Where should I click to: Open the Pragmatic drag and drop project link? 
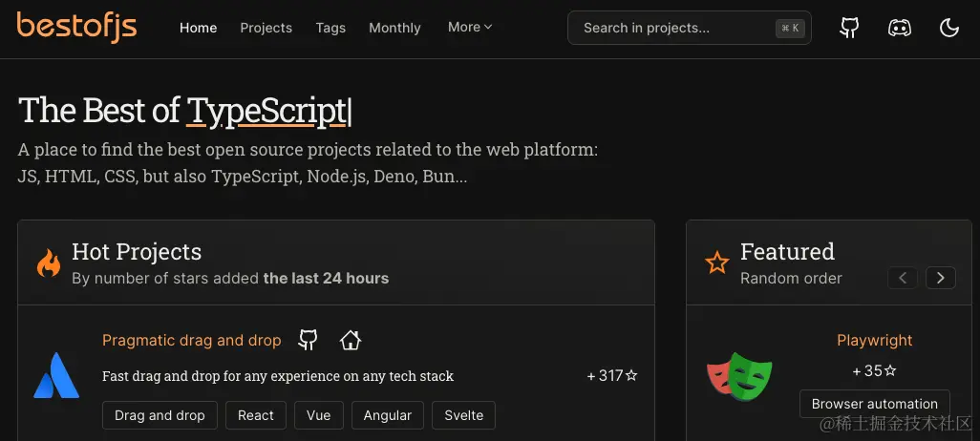pos(191,341)
